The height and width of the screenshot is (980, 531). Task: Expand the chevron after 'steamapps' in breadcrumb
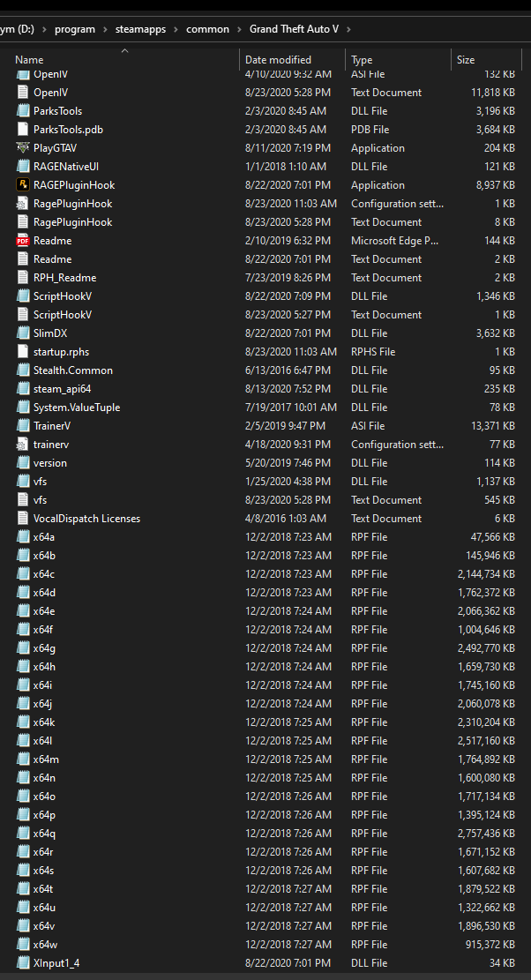pos(176,29)
